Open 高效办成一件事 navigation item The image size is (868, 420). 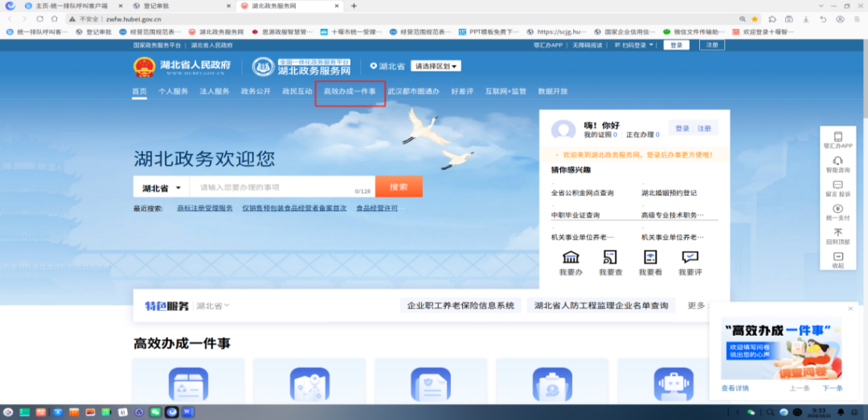(350, 92)
